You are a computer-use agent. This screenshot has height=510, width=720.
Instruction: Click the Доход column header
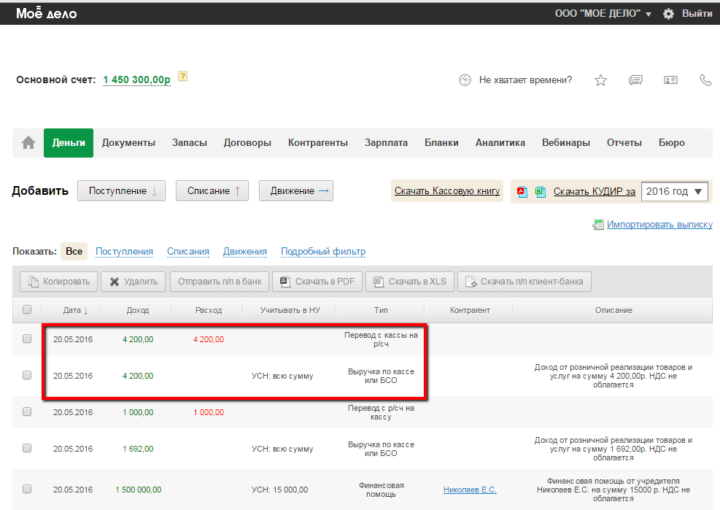(x=138, y=310)
